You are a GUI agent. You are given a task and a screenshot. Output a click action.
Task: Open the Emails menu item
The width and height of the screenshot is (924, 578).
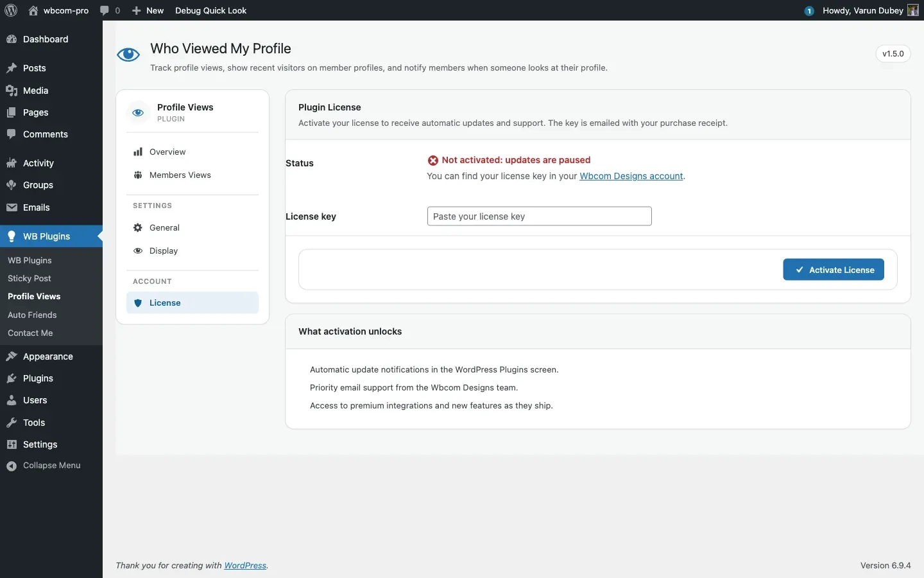51,207
